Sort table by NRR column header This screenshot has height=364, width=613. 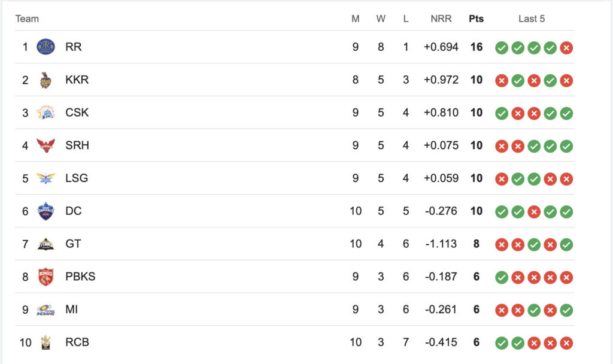click(441, 19)
